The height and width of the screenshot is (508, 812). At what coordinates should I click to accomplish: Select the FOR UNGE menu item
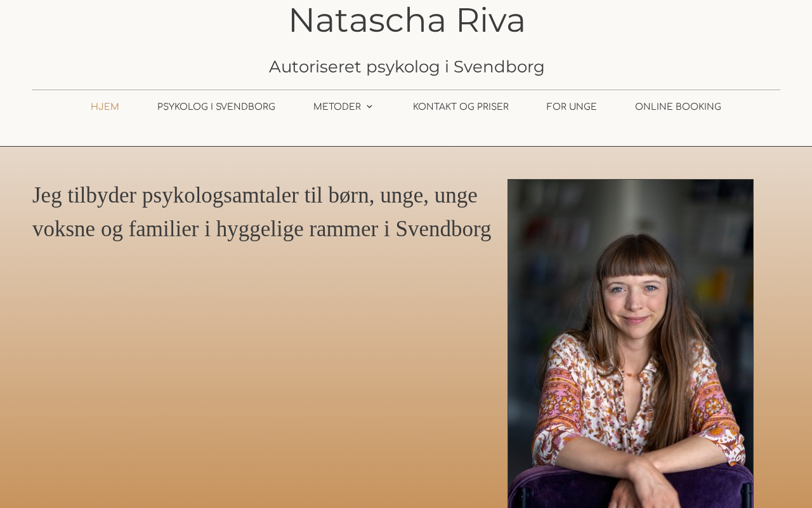[572, 107]
